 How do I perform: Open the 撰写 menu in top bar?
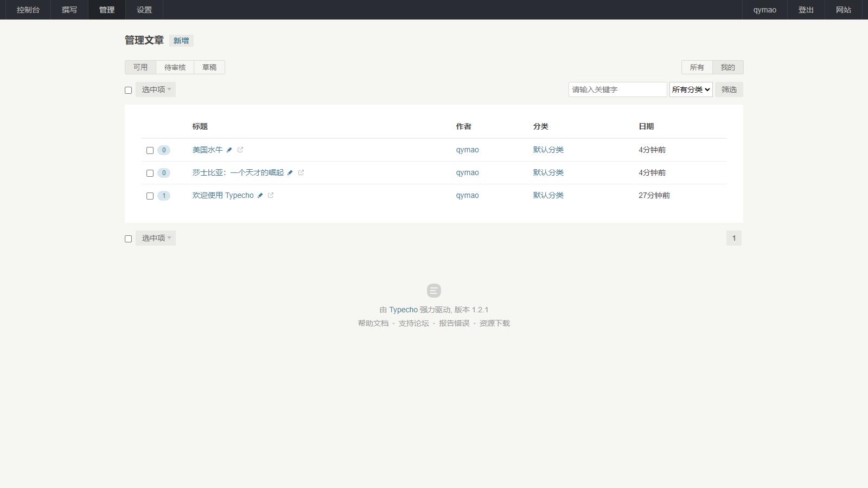click(69, 10)
